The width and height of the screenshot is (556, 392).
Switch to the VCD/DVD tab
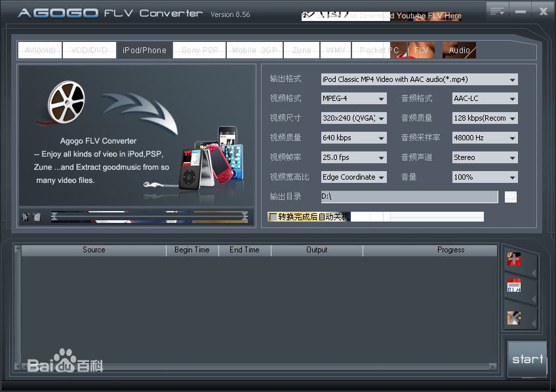click(x=89, y=50)
